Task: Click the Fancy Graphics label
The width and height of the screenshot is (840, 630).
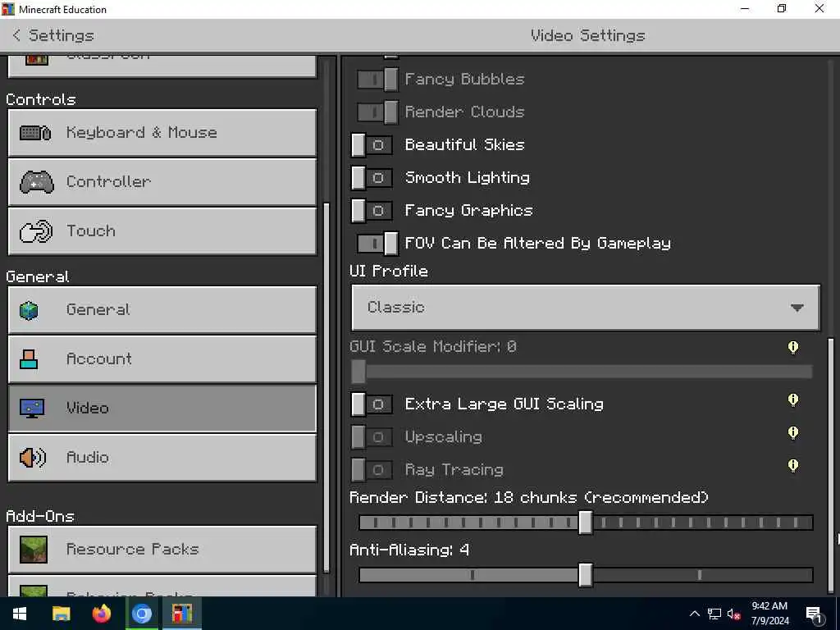Action: click(x=468, y=211)
